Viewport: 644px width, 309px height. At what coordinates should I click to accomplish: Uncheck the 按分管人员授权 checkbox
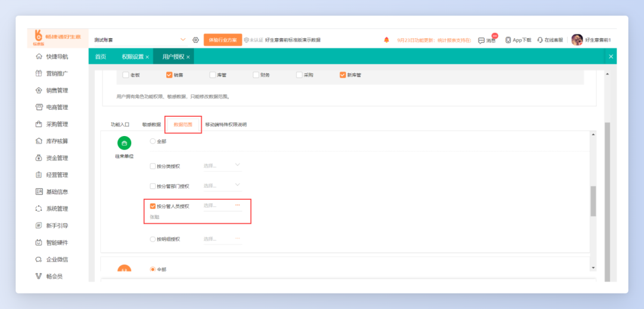(153, 206)
